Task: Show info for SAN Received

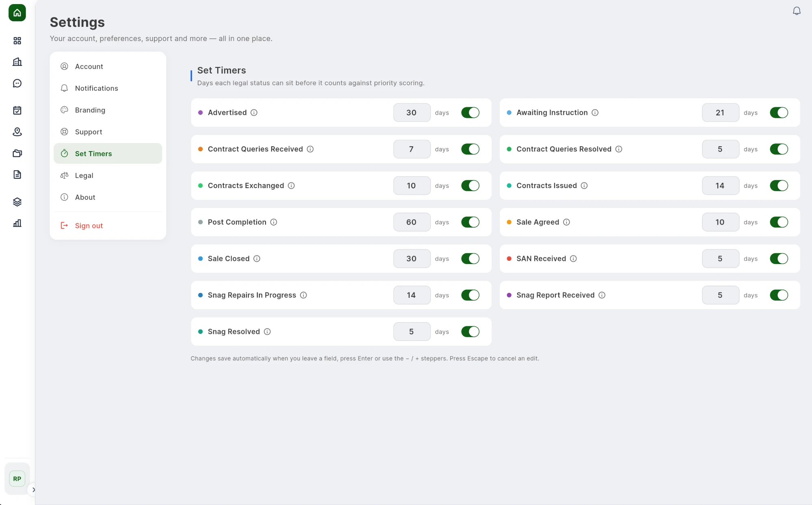Action: click(x=573, y=259)
